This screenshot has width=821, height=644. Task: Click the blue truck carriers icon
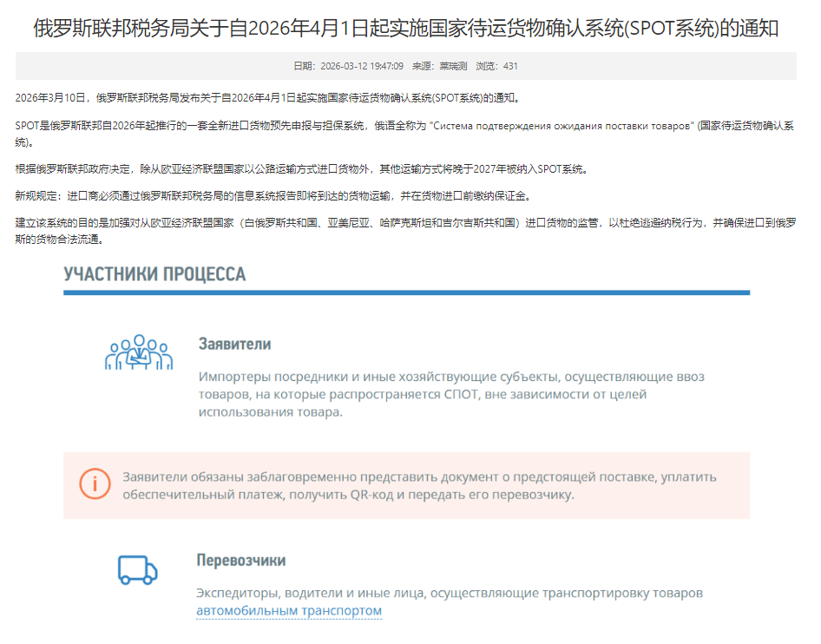point(137,570)
